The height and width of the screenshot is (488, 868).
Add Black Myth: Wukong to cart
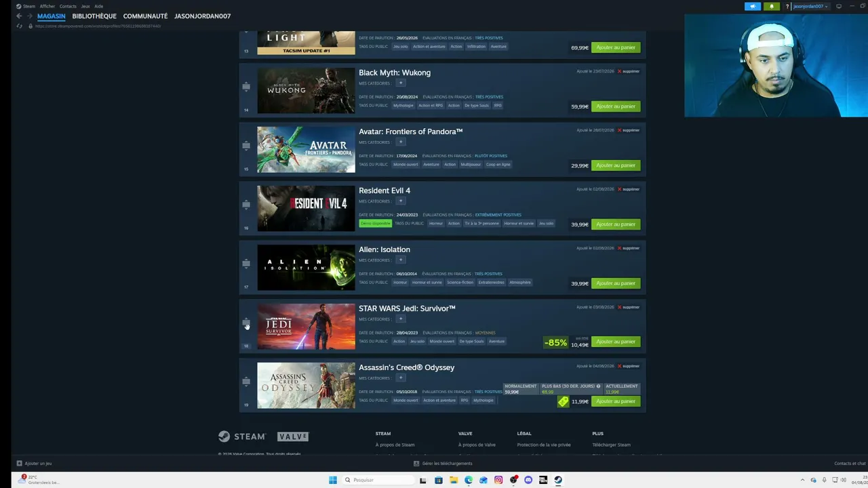point(616,106)
